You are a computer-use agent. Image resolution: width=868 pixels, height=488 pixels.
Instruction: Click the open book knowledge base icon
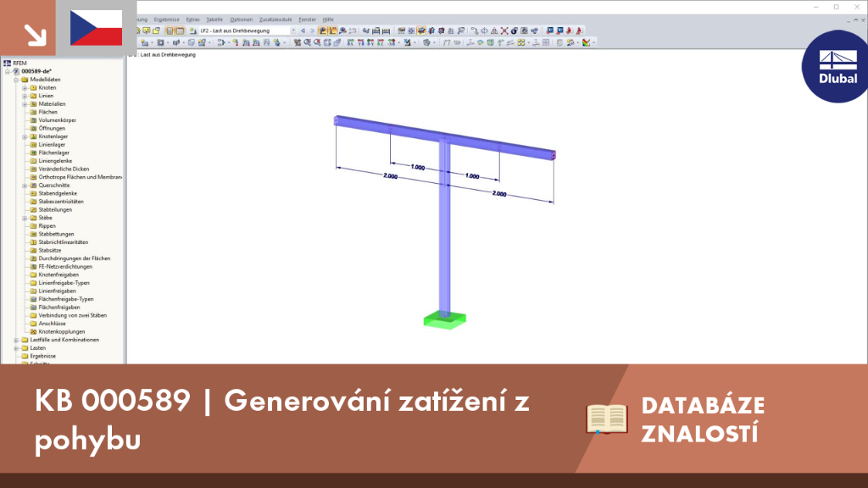pyautogui.click(x=607, y=419)
